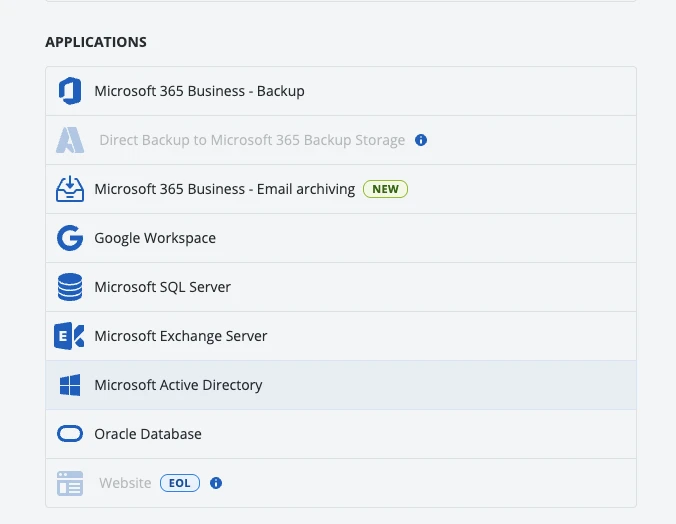Click the Website page layout icon

70,483
